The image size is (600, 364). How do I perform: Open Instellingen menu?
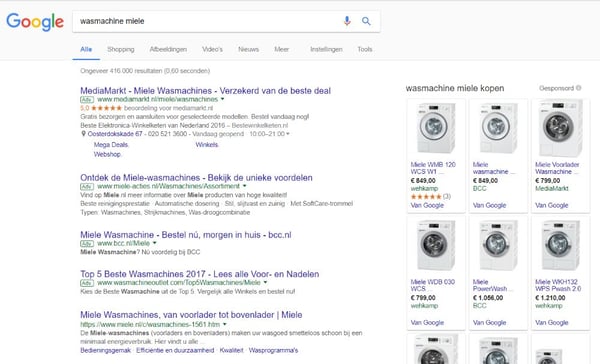(x=326, y=49)
